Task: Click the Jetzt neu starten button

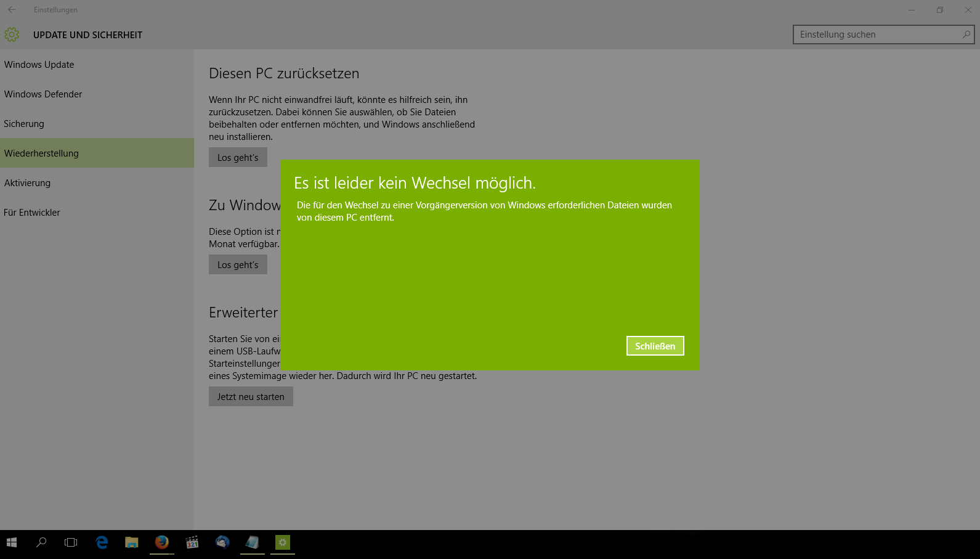Action: (251, 396)
